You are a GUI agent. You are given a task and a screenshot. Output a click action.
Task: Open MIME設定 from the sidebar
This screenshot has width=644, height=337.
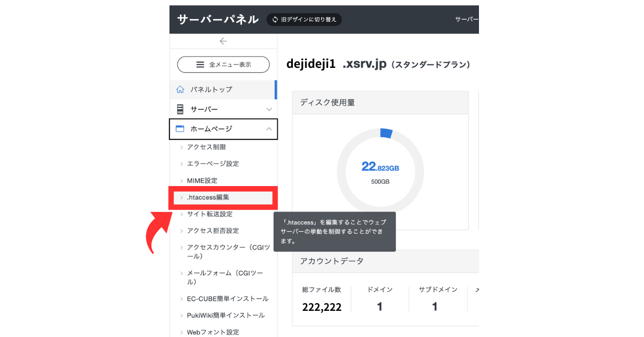(202, 180)
